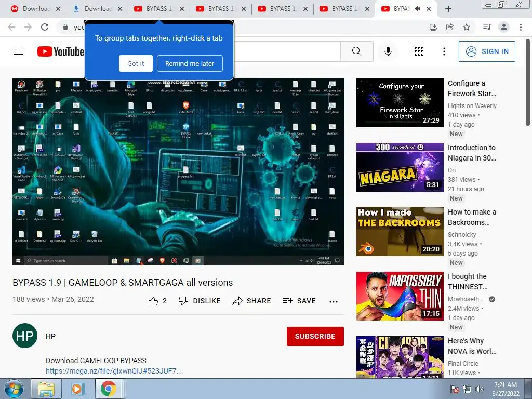532x399 pixels.
Task: Click the browser forward arrow
Action: coord(28,27)
